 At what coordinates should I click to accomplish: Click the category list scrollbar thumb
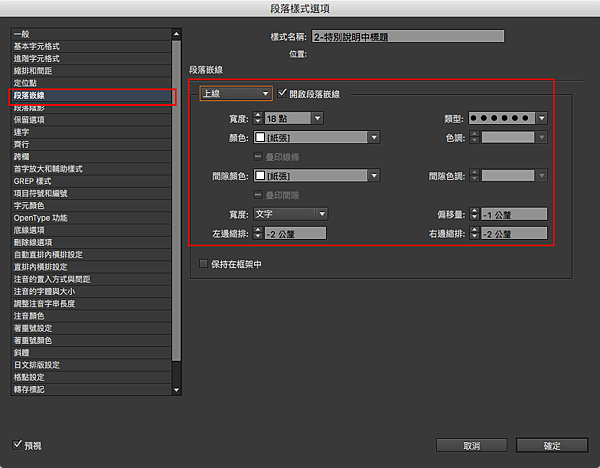[176, 200]
